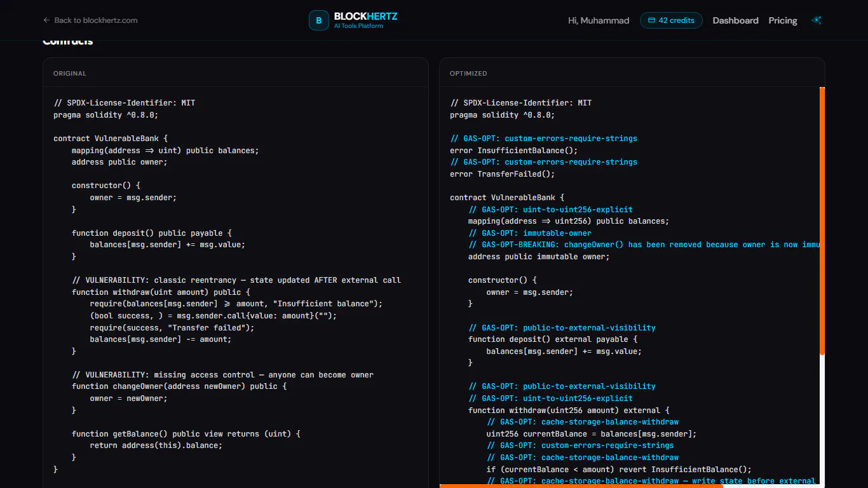Click the card icon inside the credits badge

coord(651,20)
